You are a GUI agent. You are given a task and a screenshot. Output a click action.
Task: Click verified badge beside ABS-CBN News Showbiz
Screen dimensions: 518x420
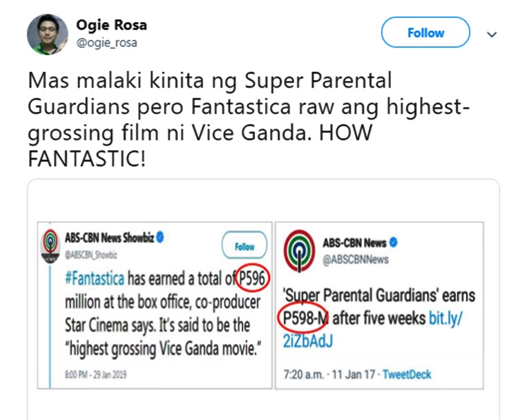point(162,238)
